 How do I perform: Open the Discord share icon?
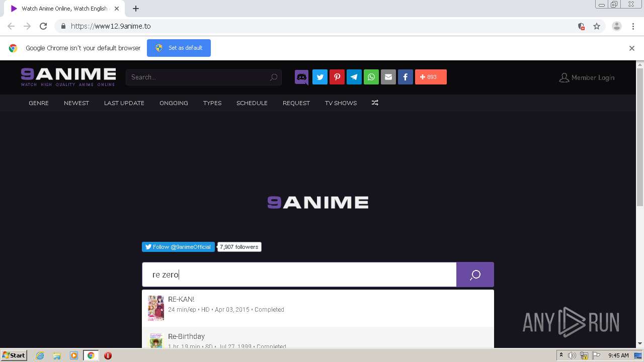pyautogui.click(x=302, y=77)
